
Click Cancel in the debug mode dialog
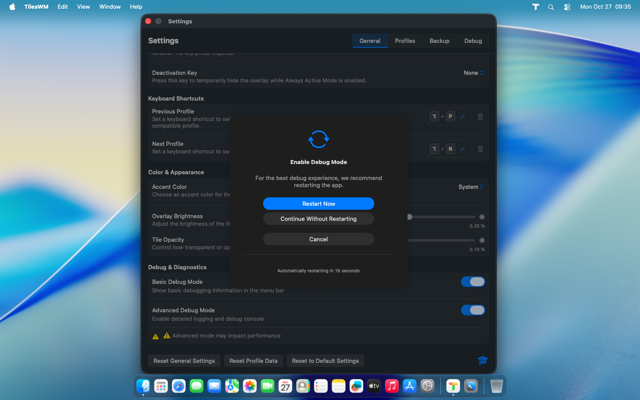click(x=318, y=239)
